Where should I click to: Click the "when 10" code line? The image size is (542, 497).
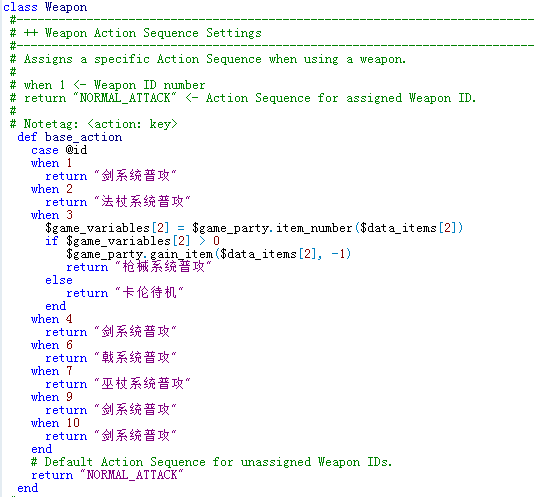(x=55, y=423)
